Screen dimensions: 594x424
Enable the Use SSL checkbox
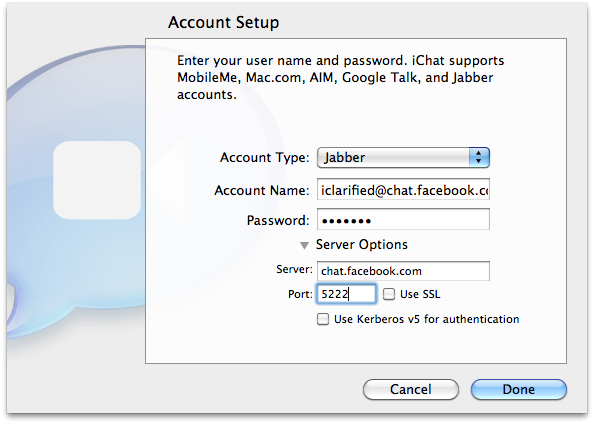pyautogui.click(x=389, y=294)
